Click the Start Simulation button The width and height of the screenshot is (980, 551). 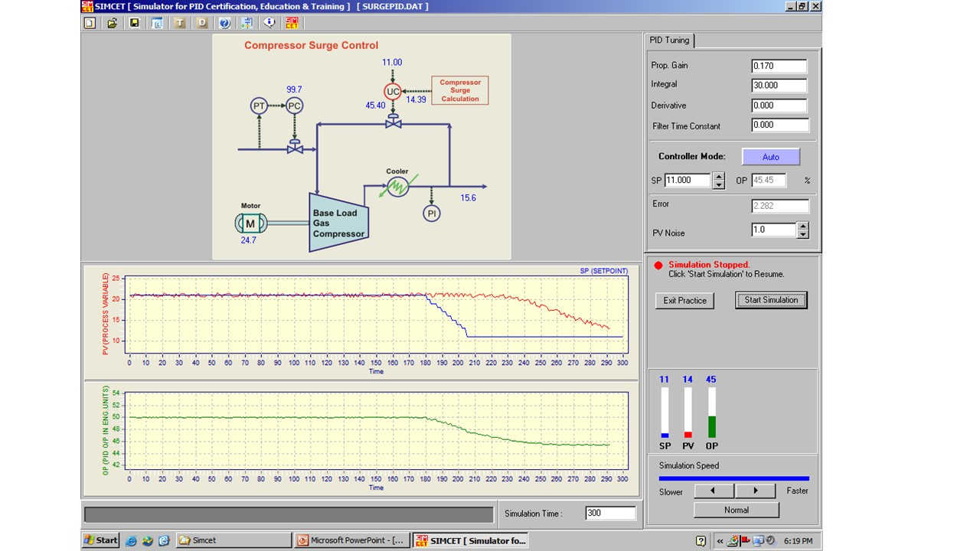coord(771,300)
